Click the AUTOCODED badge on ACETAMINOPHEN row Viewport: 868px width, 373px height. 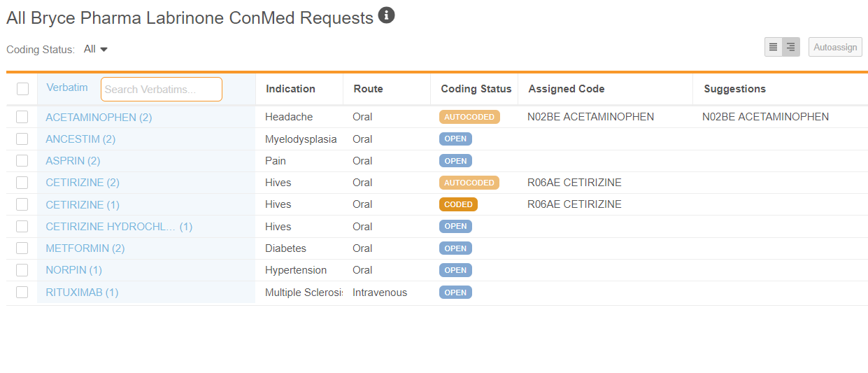click(469, 117)
